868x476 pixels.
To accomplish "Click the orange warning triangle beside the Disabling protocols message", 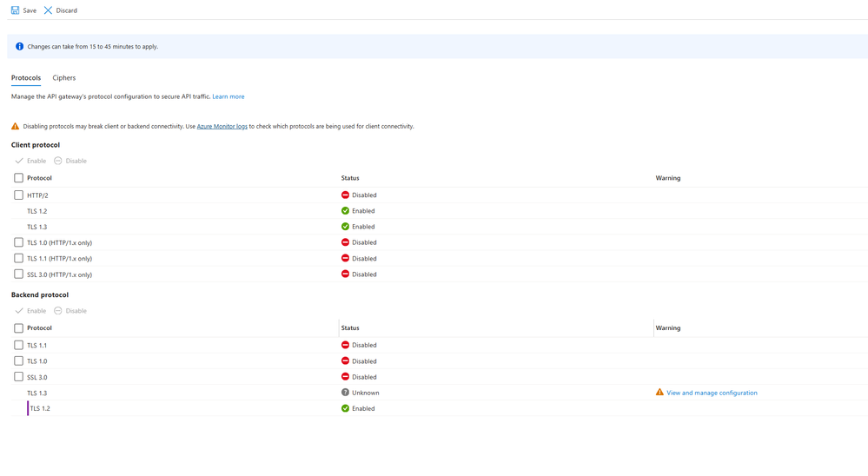I will (x=15, y=126).
